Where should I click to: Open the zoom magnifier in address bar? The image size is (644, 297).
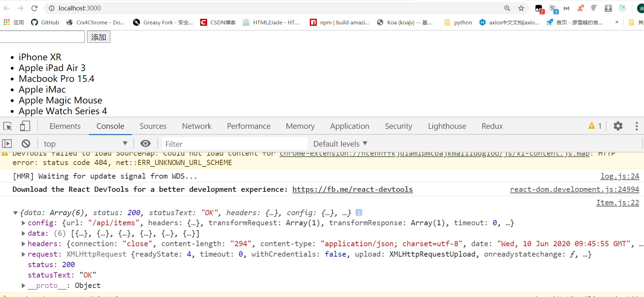point(507,8)
